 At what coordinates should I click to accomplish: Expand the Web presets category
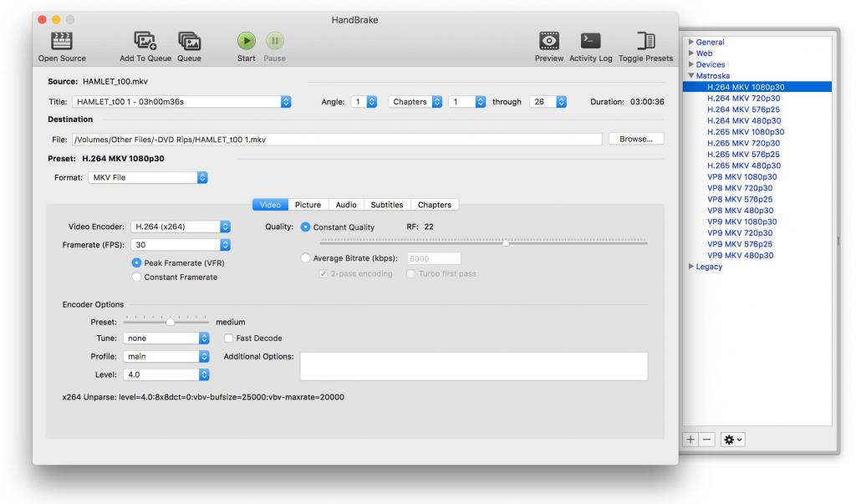(x=691, y=53)
